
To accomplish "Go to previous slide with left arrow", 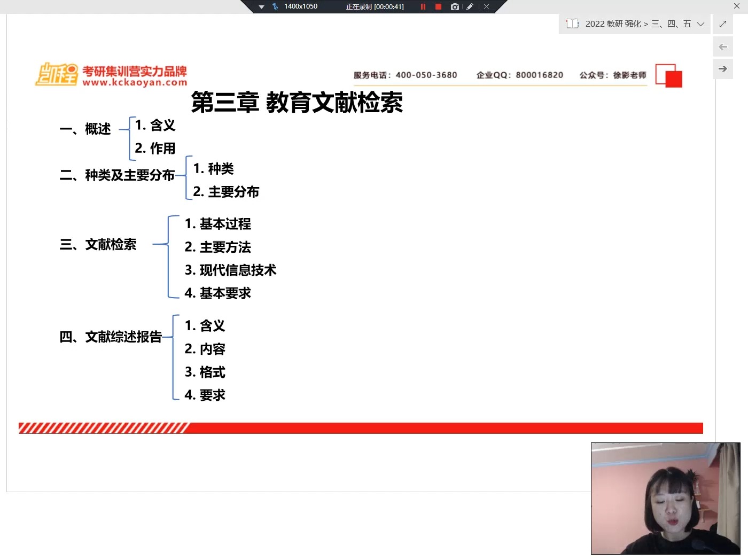I will (723, 47).
